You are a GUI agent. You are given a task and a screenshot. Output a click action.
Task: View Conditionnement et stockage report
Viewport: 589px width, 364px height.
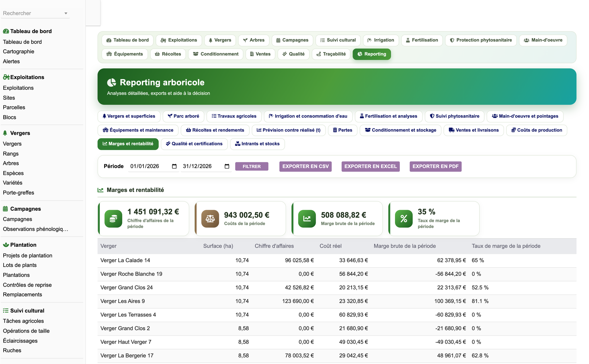[400, 130]
